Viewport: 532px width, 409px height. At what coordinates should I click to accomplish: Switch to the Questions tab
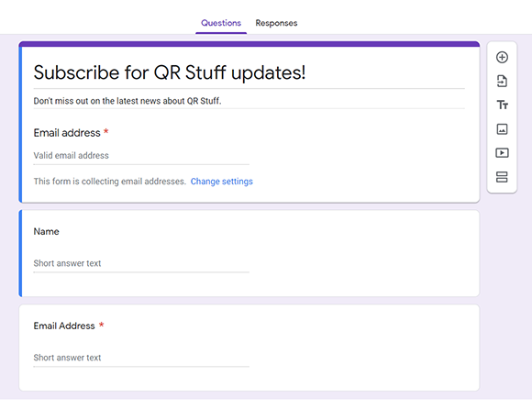pos(221,23)
